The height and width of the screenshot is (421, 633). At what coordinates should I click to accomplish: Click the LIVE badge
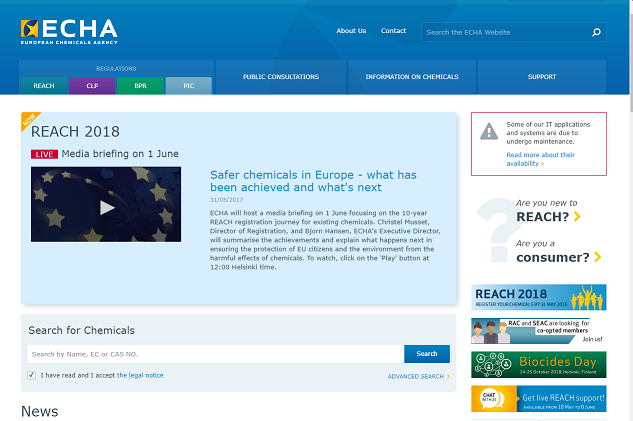pyautogui.click(x=44, y=154)
